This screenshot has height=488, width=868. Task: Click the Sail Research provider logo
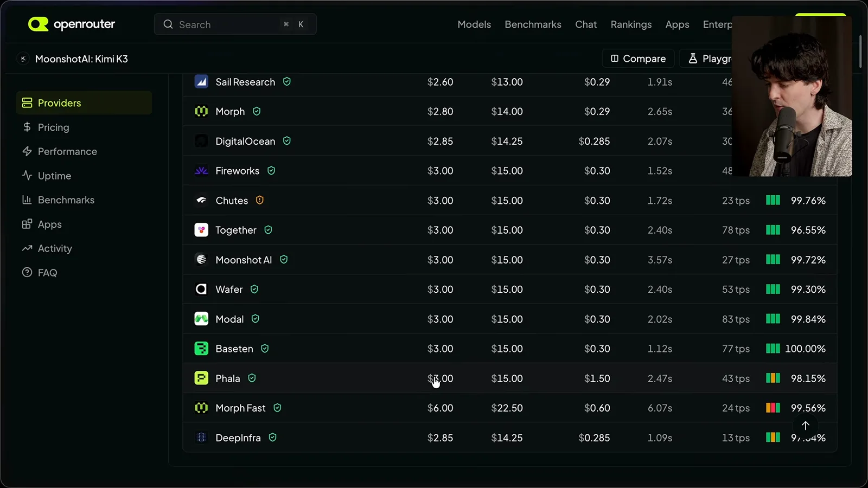tap(201, 82)
